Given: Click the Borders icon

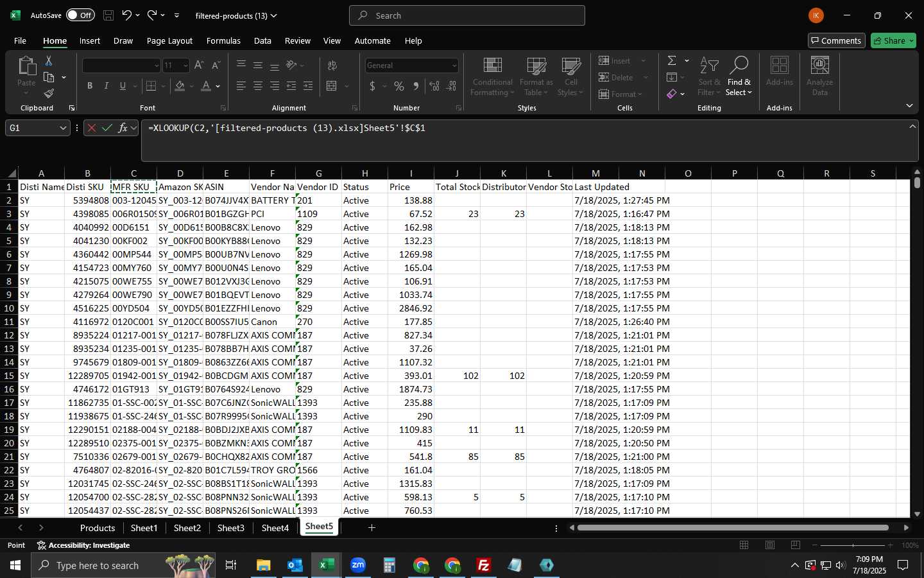Looking at the screenshot, I should (x=151, y=85).
